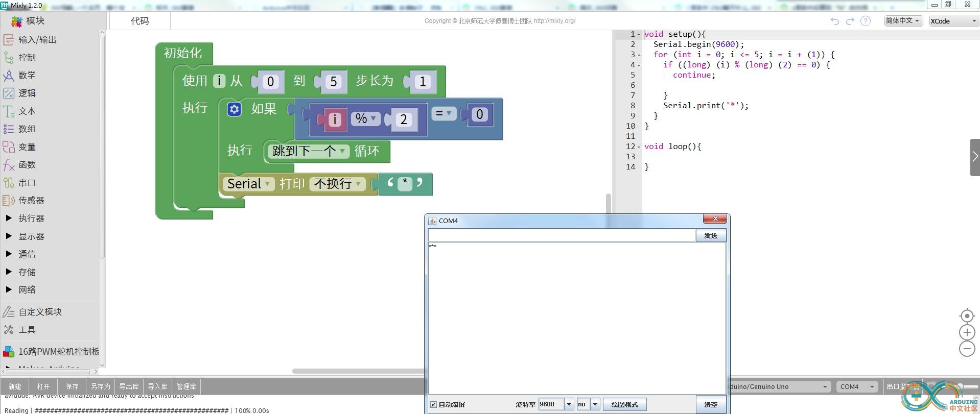
Task: Click the redo arrow icon
Action: pos(850,21)
